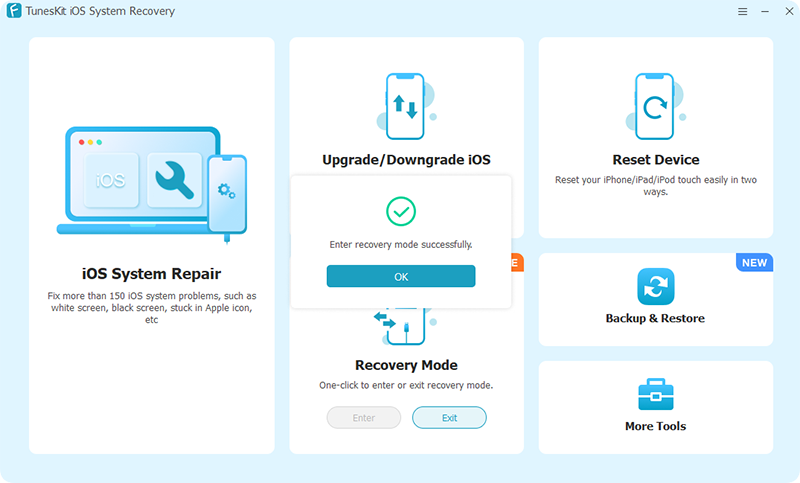This screenshot has width=800, height=483.
Task: Click OK in the recovery mode dialog
Action: pos(401,276)
